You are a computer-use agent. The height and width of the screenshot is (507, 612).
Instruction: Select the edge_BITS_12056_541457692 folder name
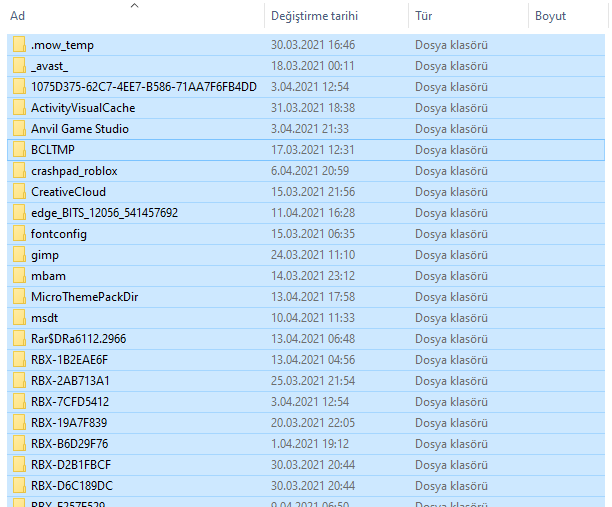[104, 213]
